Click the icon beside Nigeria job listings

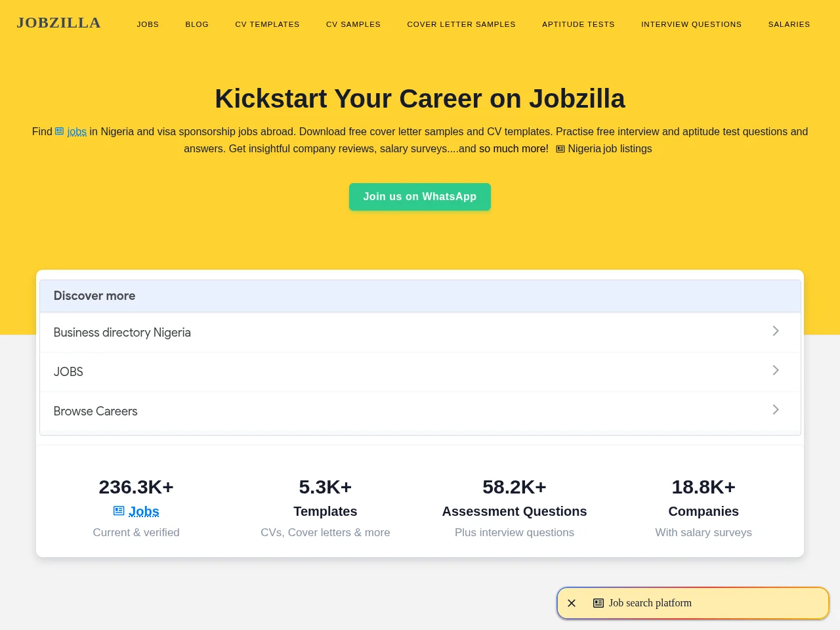point(560,149)
